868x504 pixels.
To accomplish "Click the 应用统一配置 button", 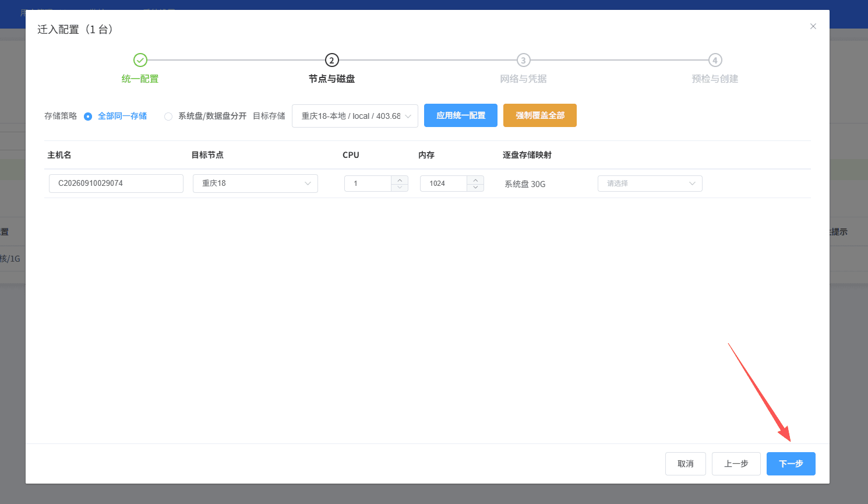I will coord(461,115).
